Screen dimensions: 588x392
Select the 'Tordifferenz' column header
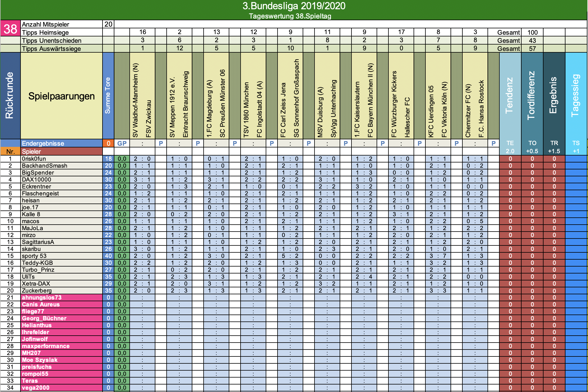(532, 96)
